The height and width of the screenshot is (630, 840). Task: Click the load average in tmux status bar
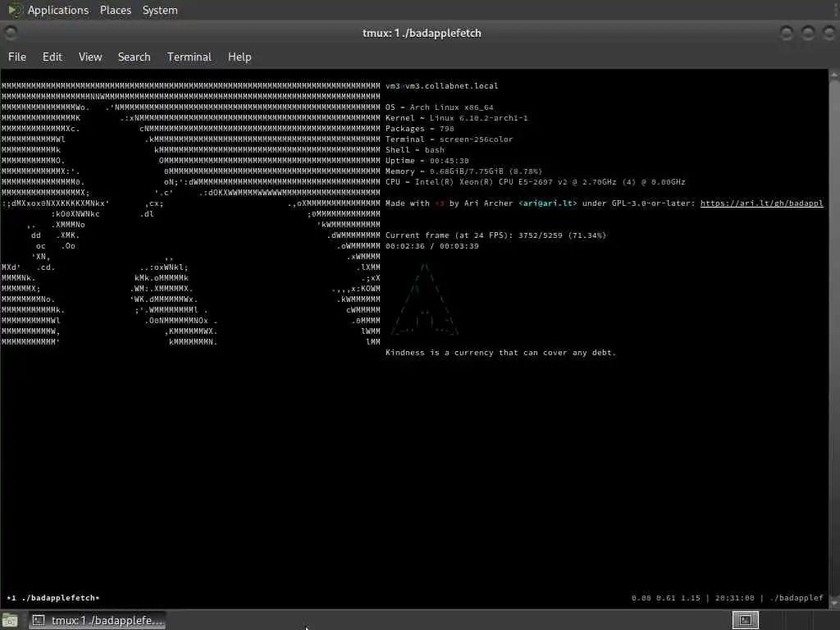point(666,598)
